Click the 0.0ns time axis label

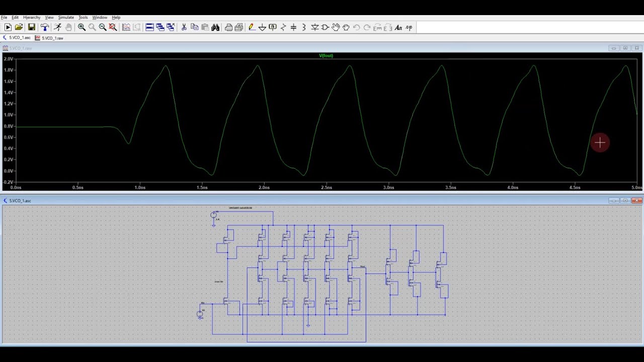click(x=16, y=188)
